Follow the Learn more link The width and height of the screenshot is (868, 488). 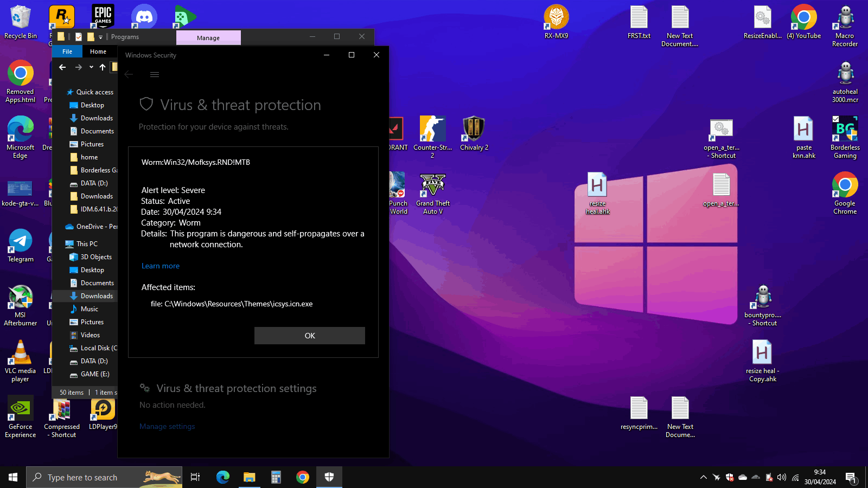pos(161,266)
